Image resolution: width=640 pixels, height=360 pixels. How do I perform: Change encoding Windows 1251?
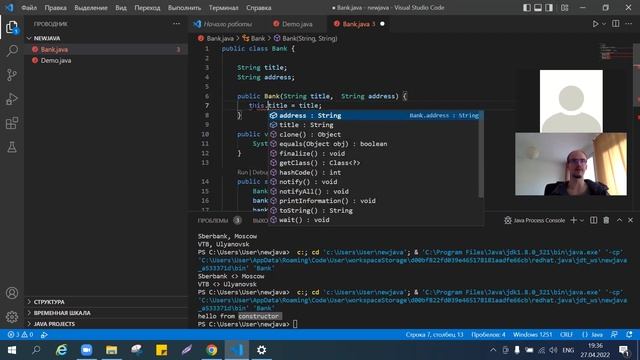tap(532, 335)
